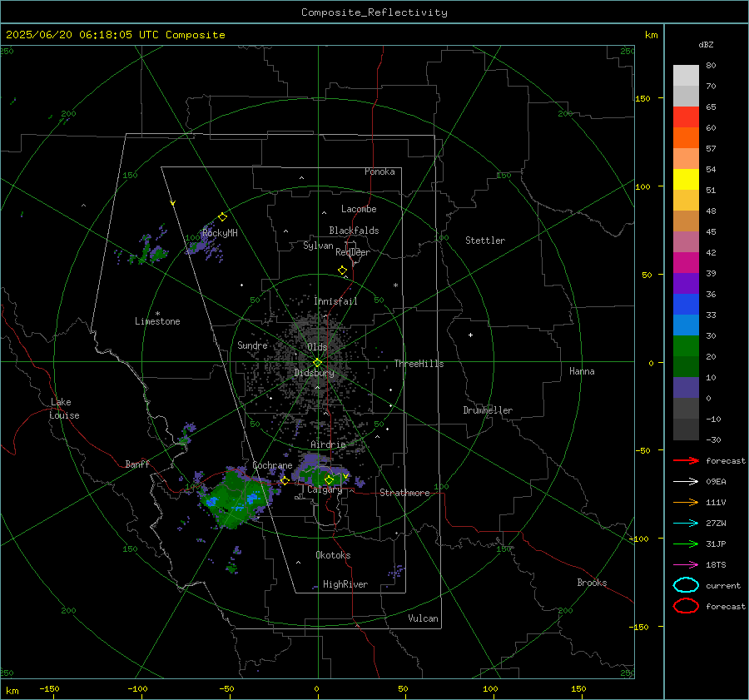Screen dimensions: 749x700
Task: Click the Okotoks label
Action: pos(333,555)
